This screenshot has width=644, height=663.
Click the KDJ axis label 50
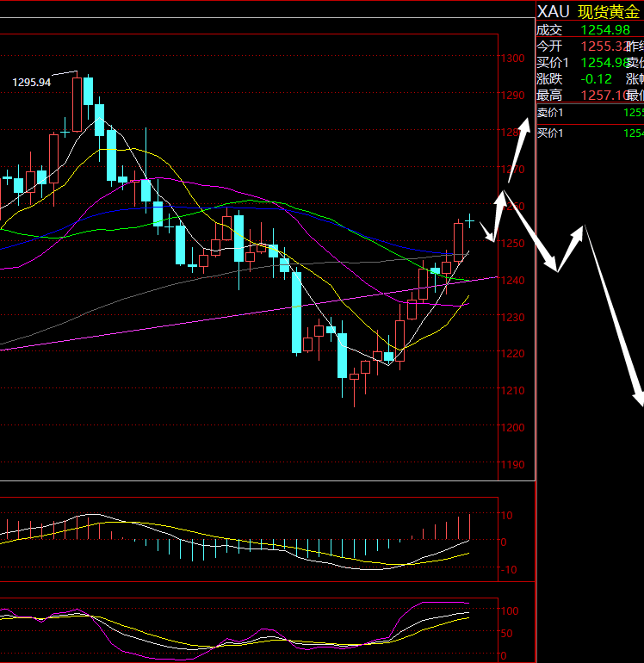click(507, 634)
